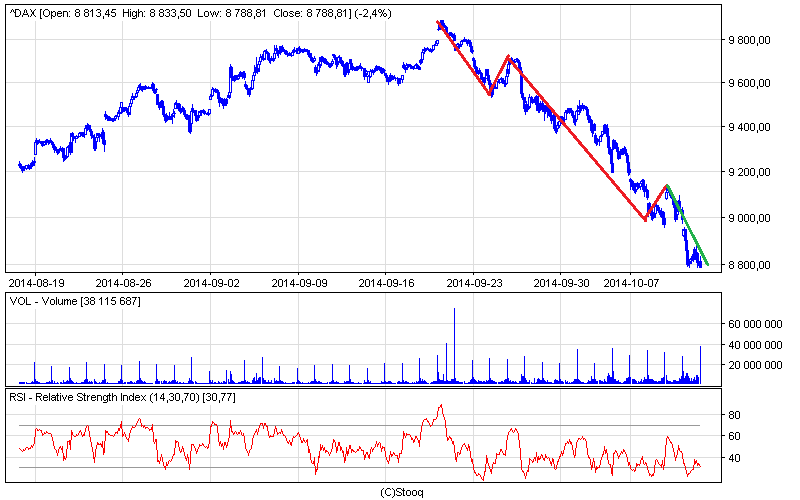Click the 2014-09-30 date label
The height and width of the screenshot is (500, 800).
pyautogui.click(x=561, y=283)
